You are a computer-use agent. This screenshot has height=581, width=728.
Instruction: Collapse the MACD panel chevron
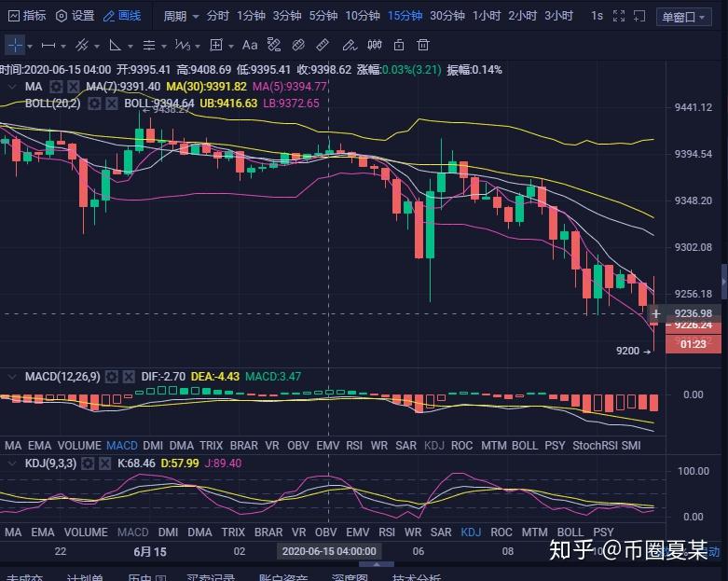12,376
